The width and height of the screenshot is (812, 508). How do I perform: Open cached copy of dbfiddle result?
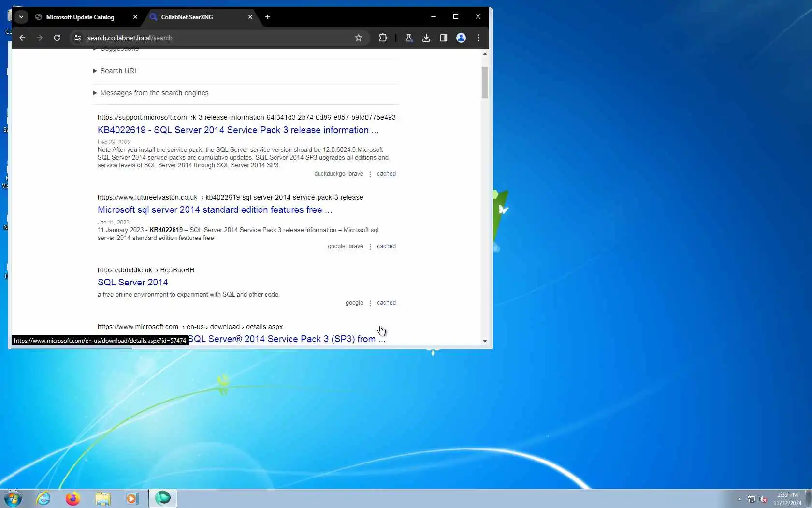point(386,303)
